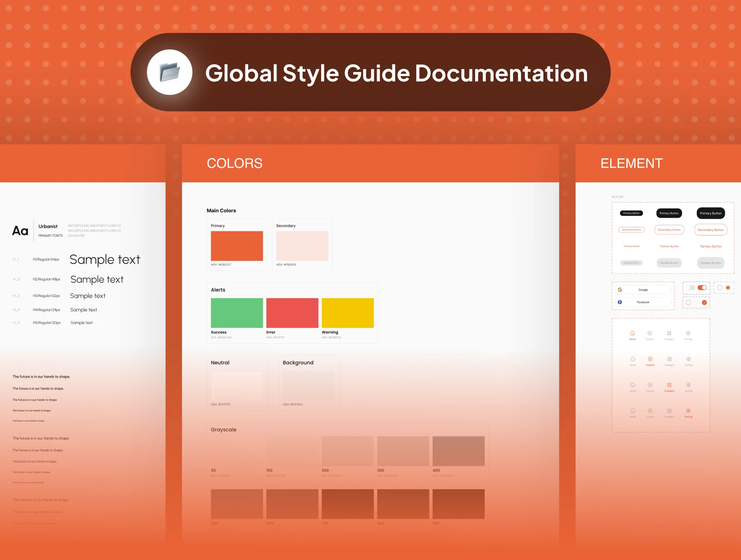
Task: Click the ELEMENT section header
Action: [631, 163]
